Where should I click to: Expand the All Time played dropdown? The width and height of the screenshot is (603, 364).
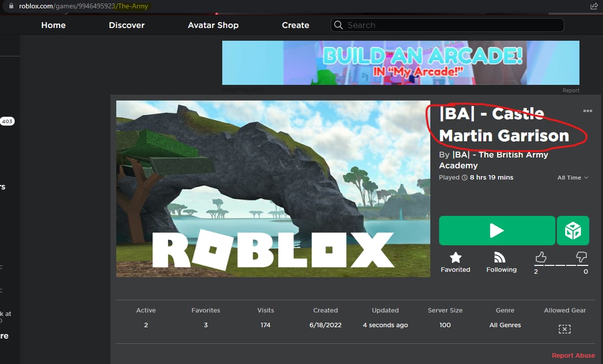(573, 178)
